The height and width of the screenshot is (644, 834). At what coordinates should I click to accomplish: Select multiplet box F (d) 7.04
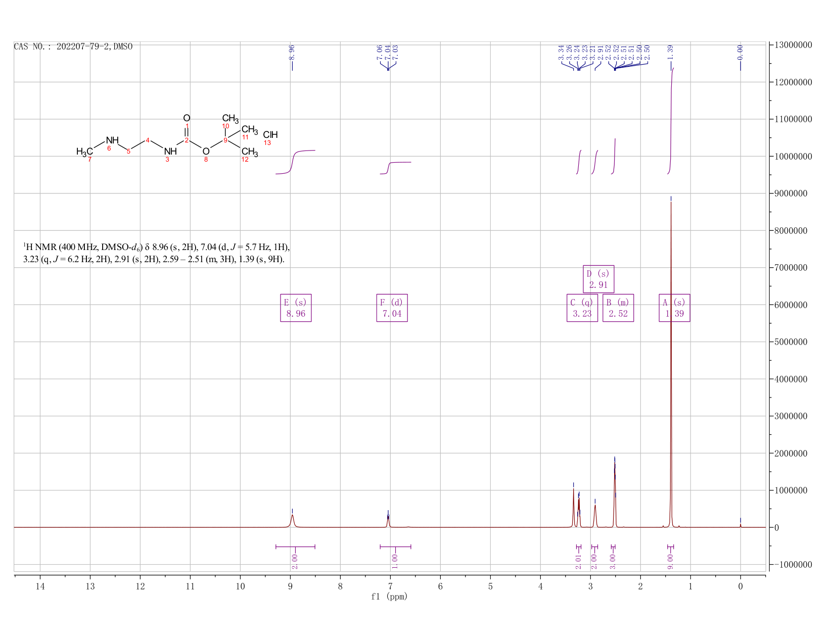pyautogui.click(x=392, y=308)
